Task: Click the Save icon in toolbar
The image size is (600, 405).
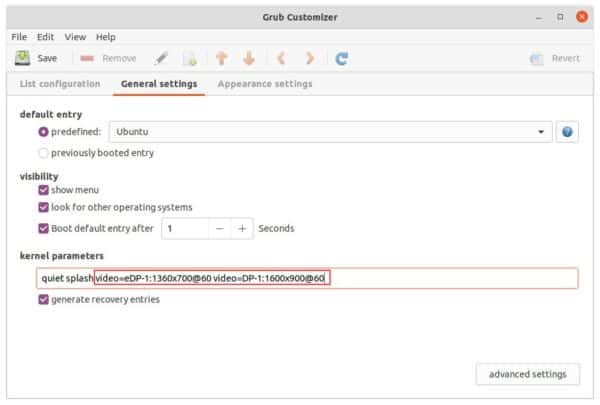Action: click(x=22, y=58)
